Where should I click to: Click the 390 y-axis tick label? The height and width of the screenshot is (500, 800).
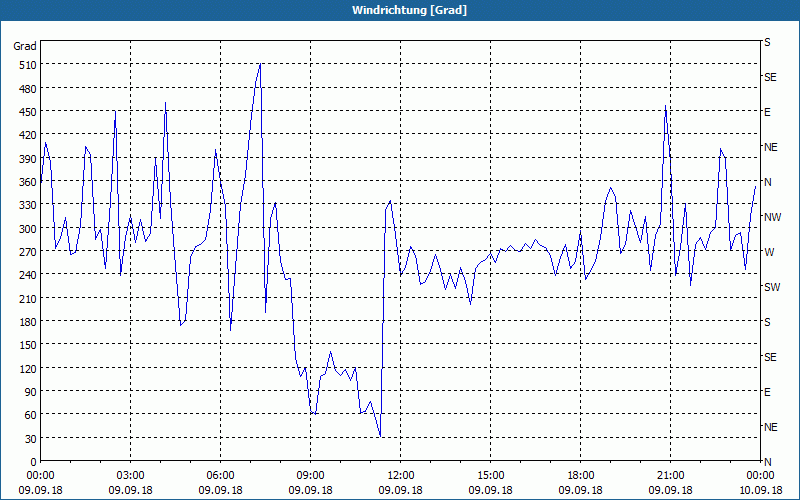[x=28, y=159]
